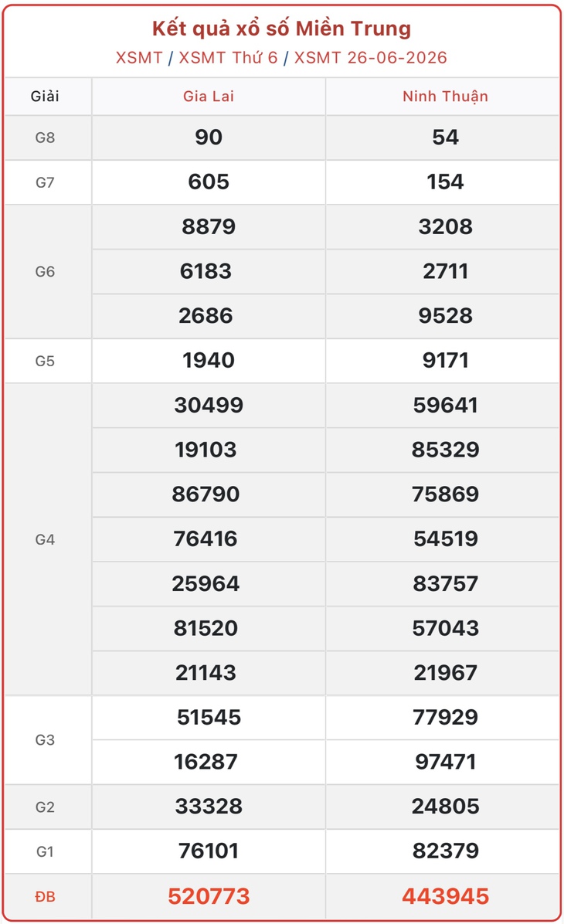Click Gia Lai G1 number 76101
Screen dimensions: 564x924
point(209,851)
